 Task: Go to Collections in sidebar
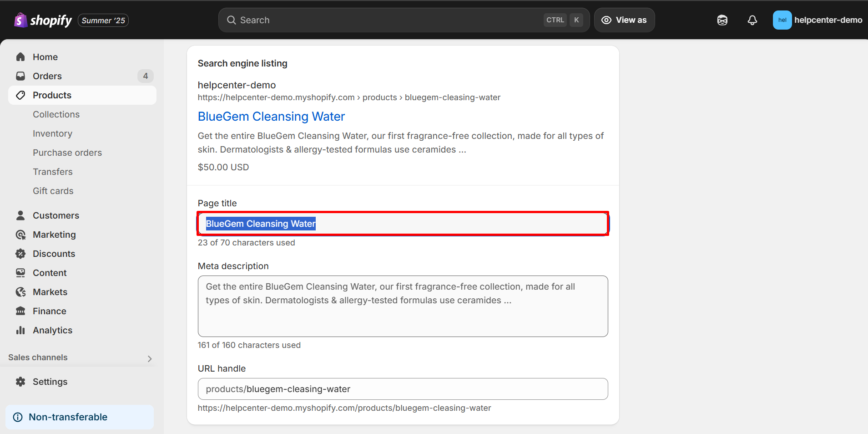tap(56, 114)
